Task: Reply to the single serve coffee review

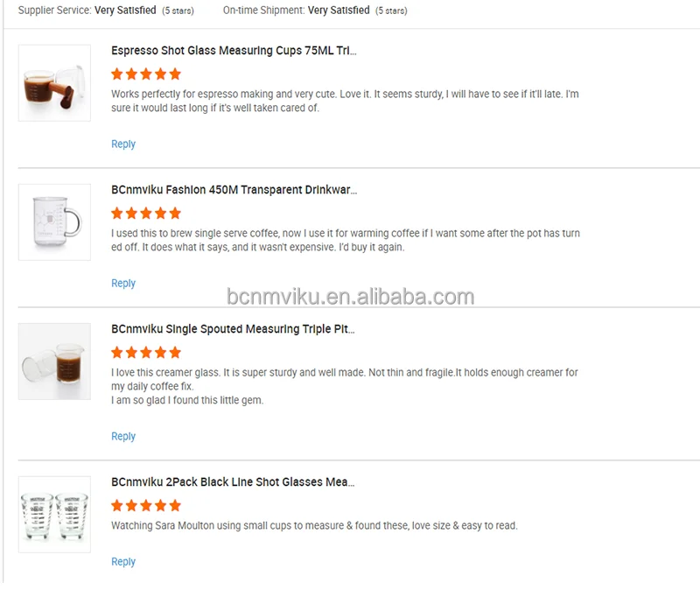Action: (x=123, y=283)
